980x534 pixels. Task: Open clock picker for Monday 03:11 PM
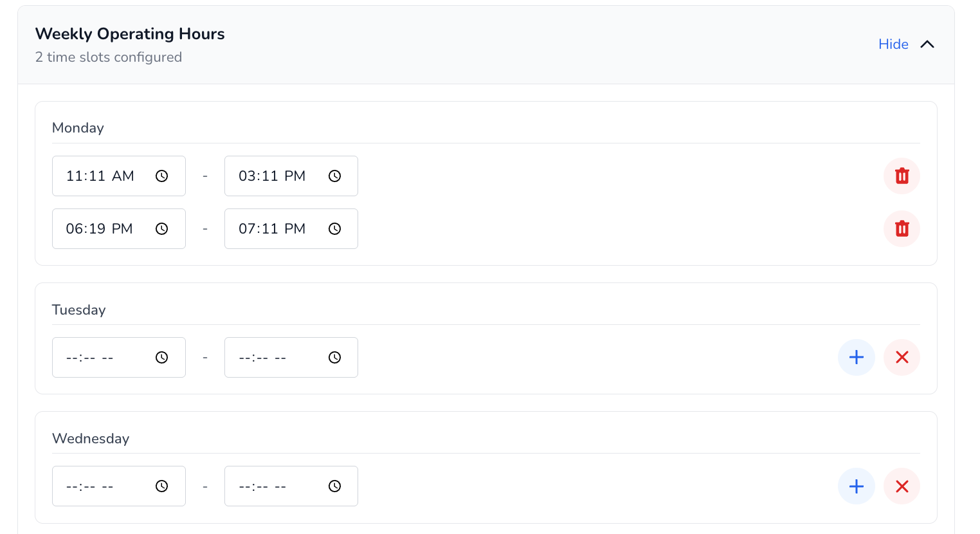point(334,176)
